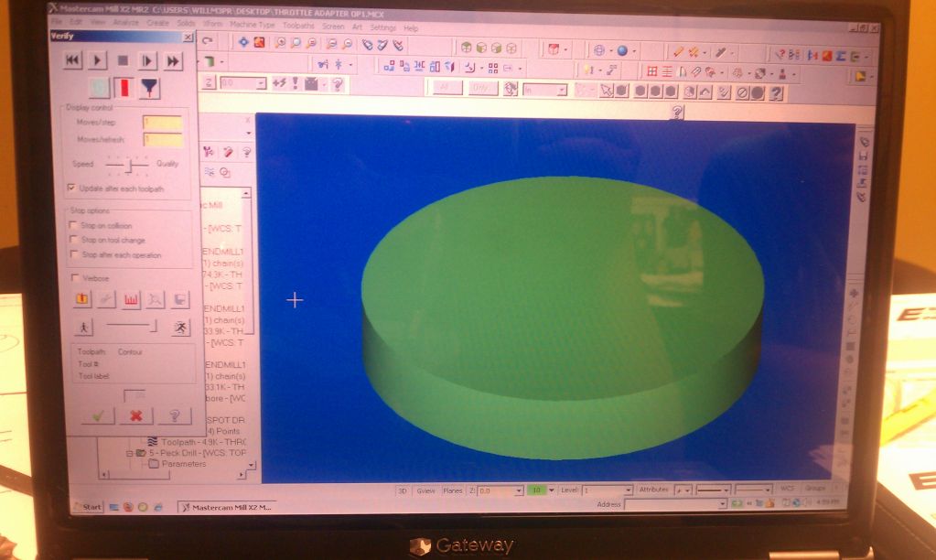This screenshot has width=936, height=560.
Task: Click the blue shaded sphere icon
Action: click(x=622, y=50)
